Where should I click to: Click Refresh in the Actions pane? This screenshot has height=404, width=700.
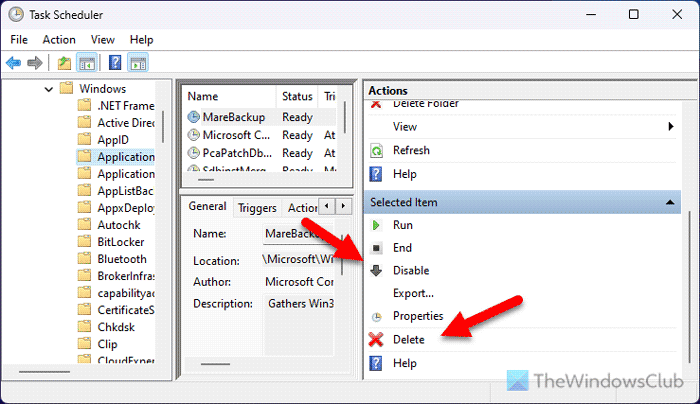point(411,150)
